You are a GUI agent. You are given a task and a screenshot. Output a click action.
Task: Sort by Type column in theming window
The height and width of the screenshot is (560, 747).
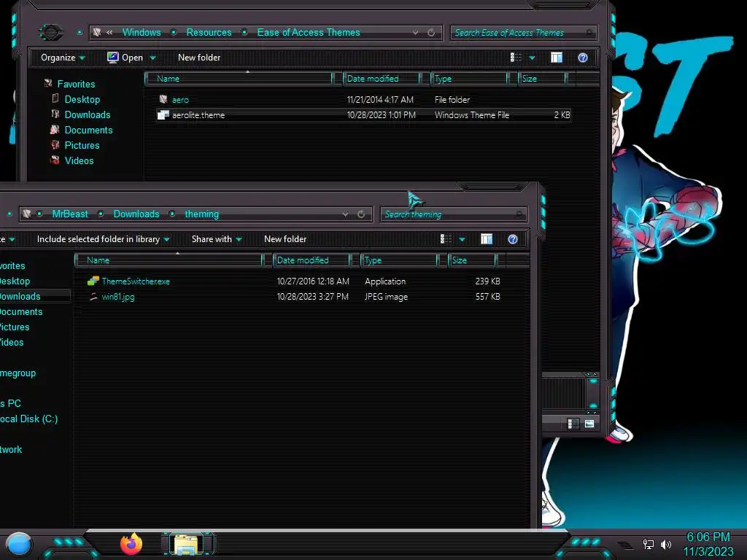point(399,260)
